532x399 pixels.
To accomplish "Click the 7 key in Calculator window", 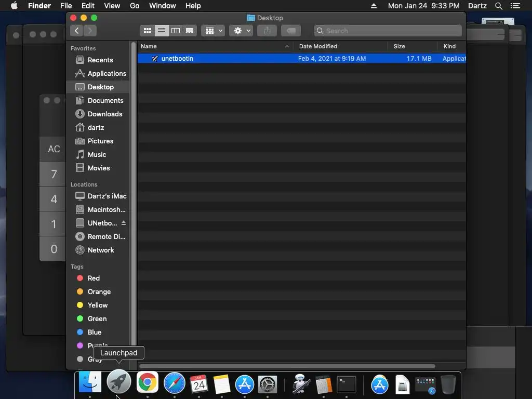I will tap(54, 174).
